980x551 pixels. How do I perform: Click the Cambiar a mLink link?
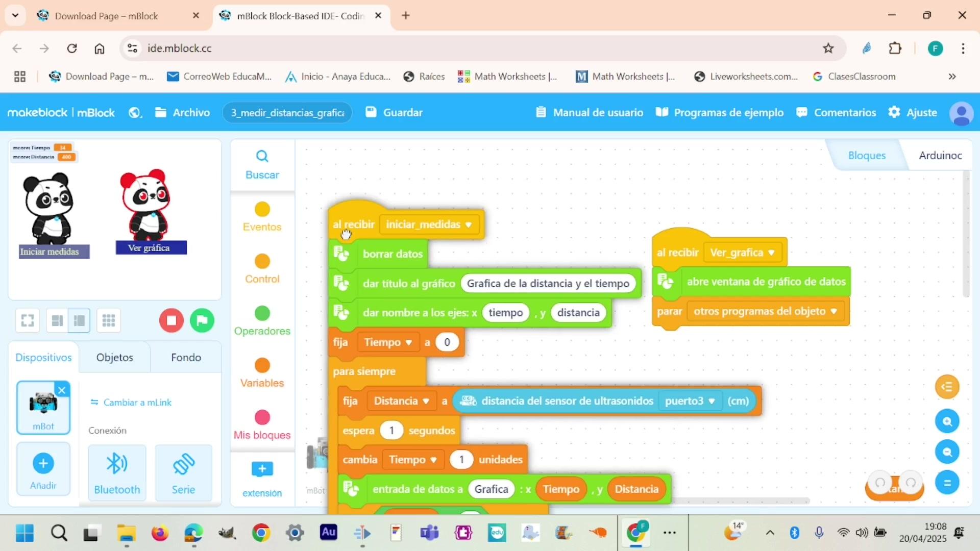point(131,403)
